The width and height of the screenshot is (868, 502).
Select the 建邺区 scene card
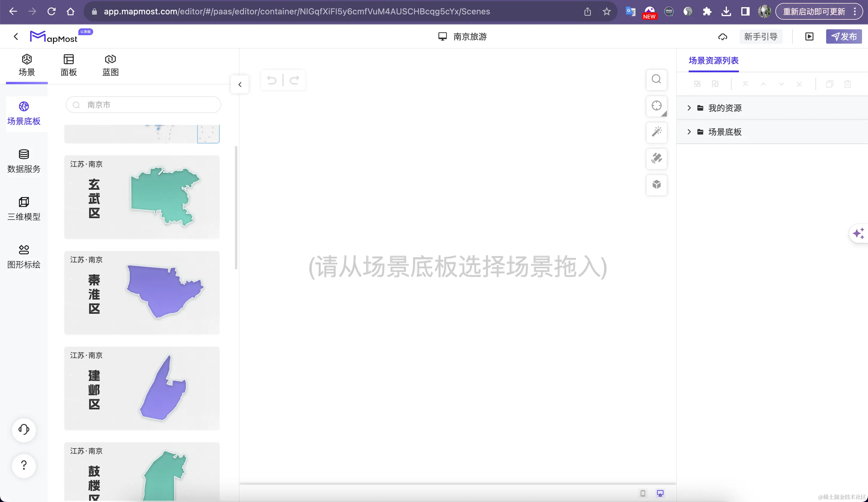pos(142,388)
